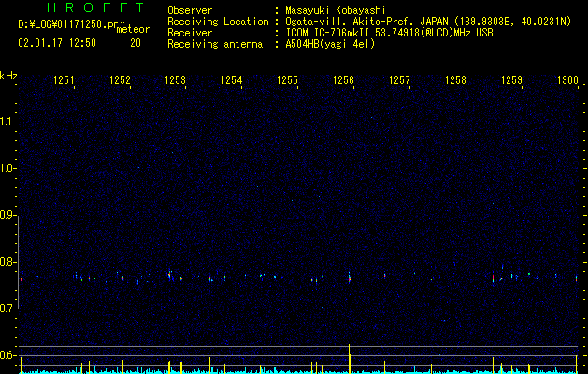Click the 1254 time axis mark
Viewport: 588px width, 374px height.
(232, 80)
